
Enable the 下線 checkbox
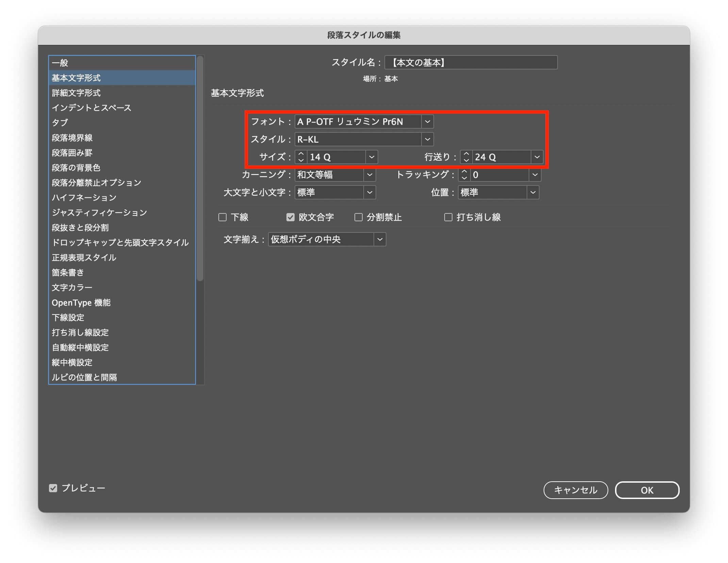[222, 217]
